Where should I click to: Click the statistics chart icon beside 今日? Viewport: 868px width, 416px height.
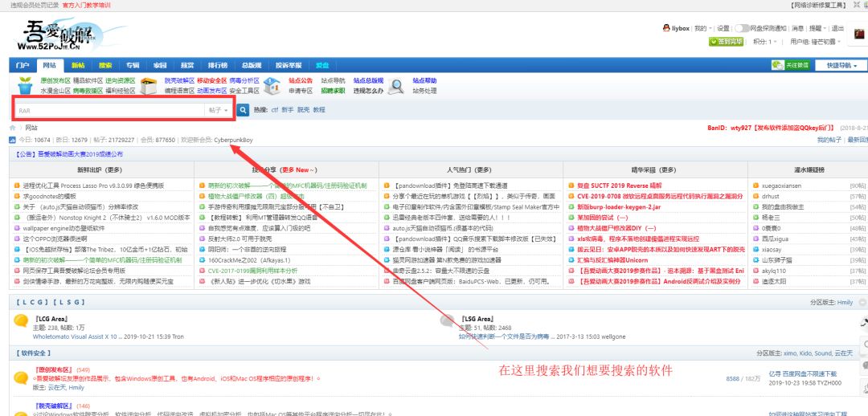[12, 140]
